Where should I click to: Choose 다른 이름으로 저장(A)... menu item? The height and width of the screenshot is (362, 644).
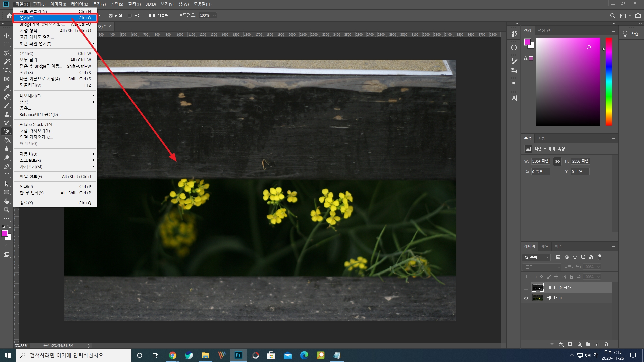click(x=41, y=79)
